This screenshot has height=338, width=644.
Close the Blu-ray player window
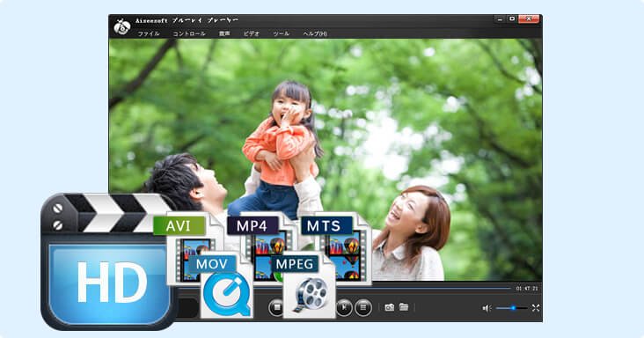(x=529, y=18)
